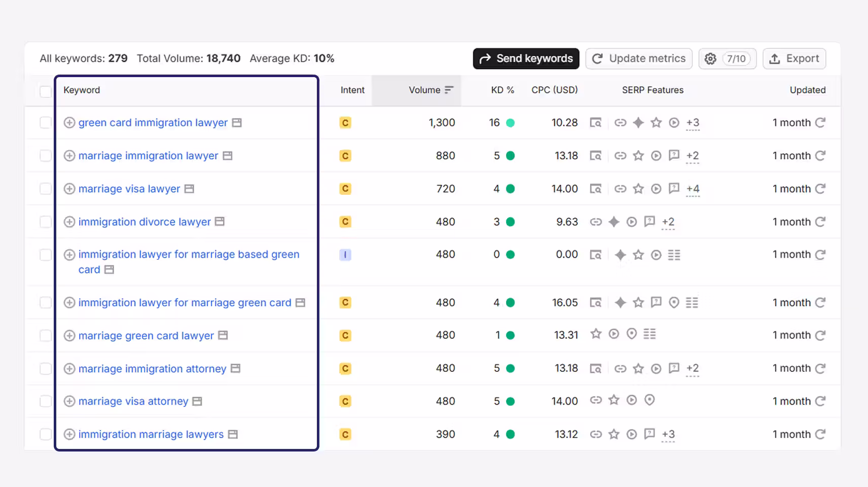
Task: Sort by Intent column header
Action: coord(352,90)
